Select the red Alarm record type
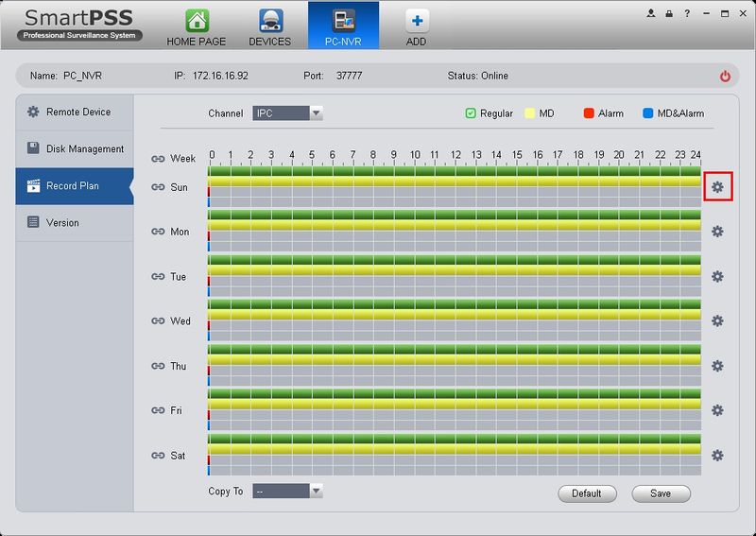 pos(588,113)
